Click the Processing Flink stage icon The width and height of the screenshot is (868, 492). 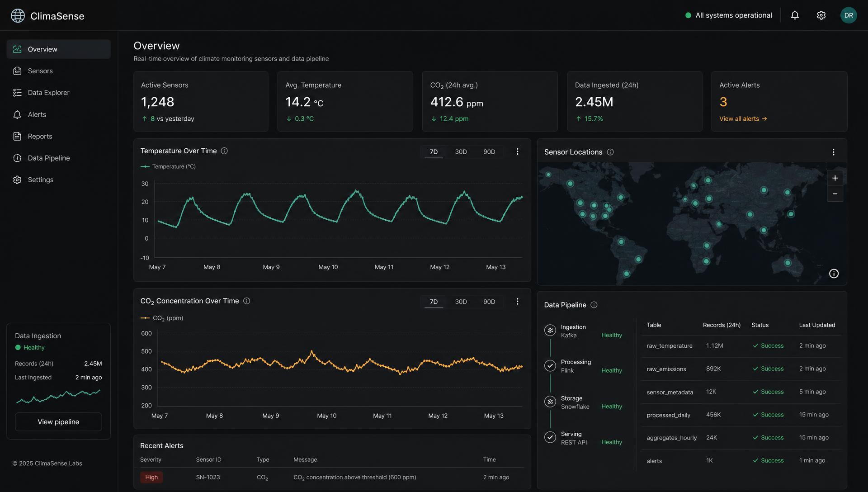pos(550,366)
